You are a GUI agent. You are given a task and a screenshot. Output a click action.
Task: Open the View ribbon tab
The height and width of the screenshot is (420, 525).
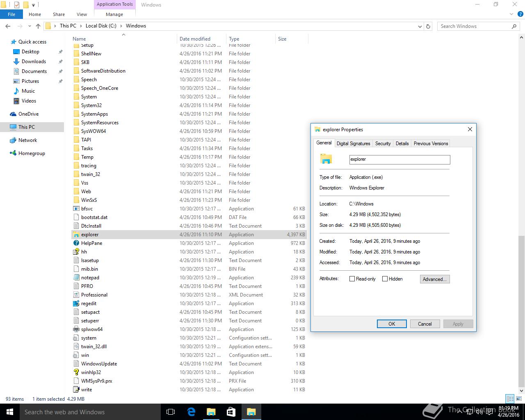[82, 14]
